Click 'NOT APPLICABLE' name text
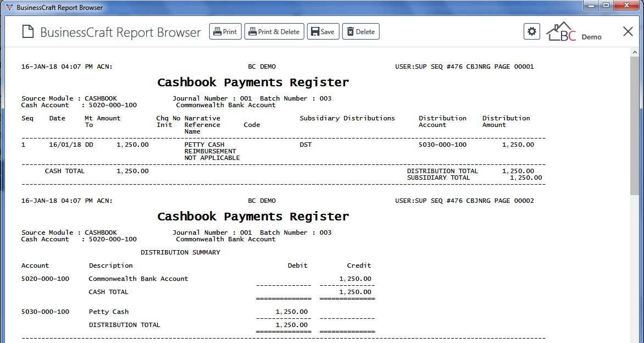The height and width of the screenshot is (343, 644). point(212,158)
